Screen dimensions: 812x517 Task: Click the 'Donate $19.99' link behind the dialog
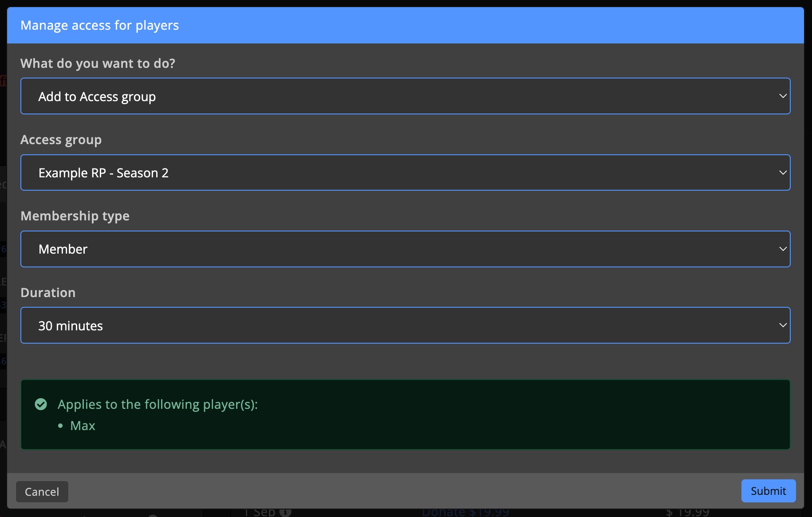[465, 513]
